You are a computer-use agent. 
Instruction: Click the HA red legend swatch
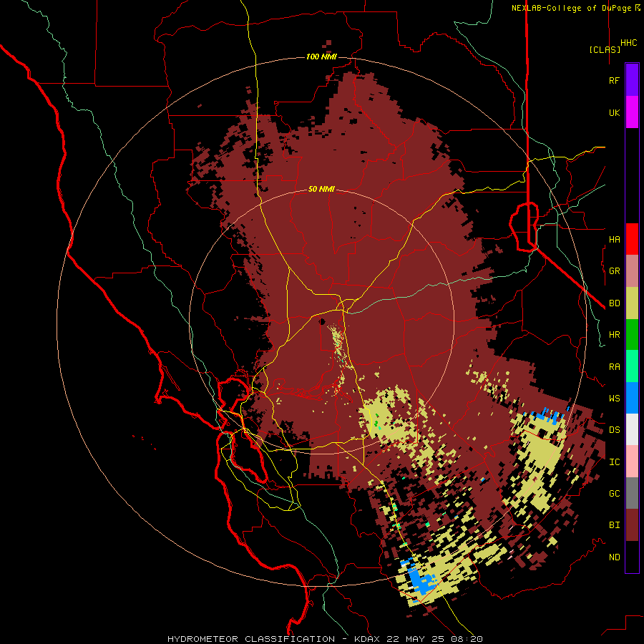[632, 239]
